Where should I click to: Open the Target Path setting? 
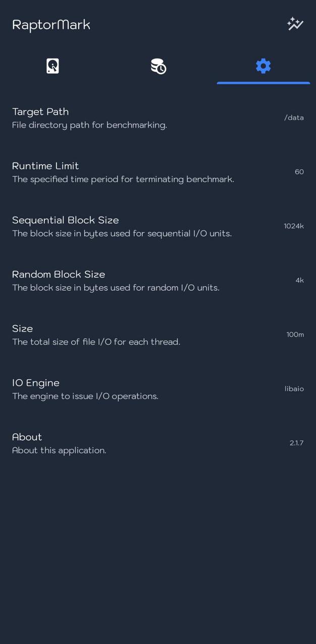(40, 112)
